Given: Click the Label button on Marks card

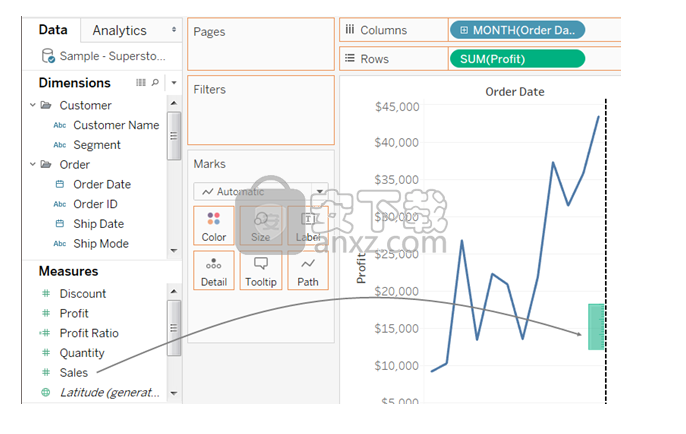Looking at the screenshot, I should pos(308,226).
